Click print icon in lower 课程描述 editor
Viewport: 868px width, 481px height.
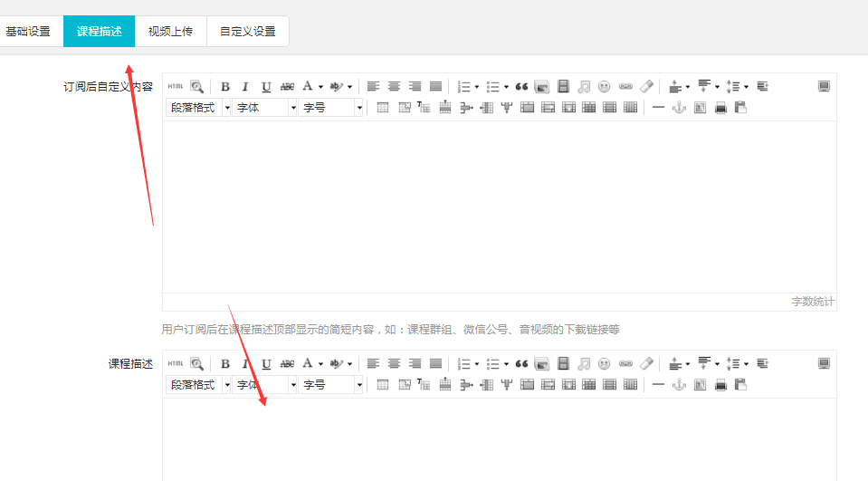[x=720, y=385]
